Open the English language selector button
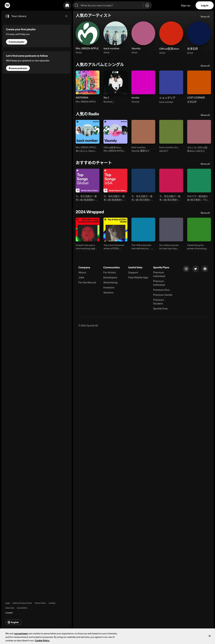 click(x=13, y=622)
